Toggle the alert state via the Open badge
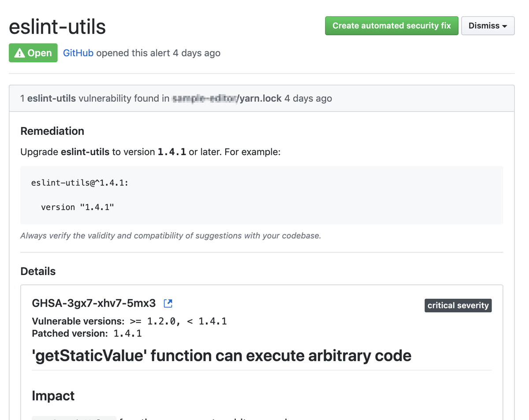 coord(33,52)
